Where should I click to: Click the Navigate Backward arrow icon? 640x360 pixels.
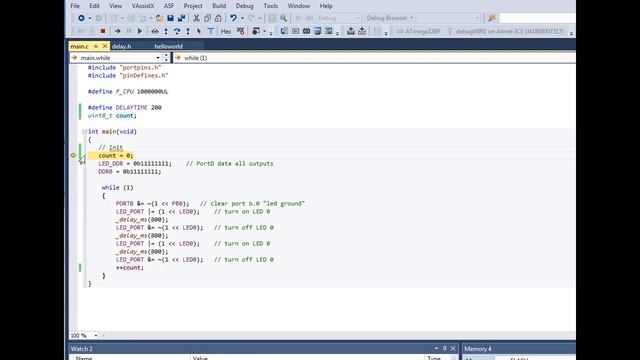81,18
